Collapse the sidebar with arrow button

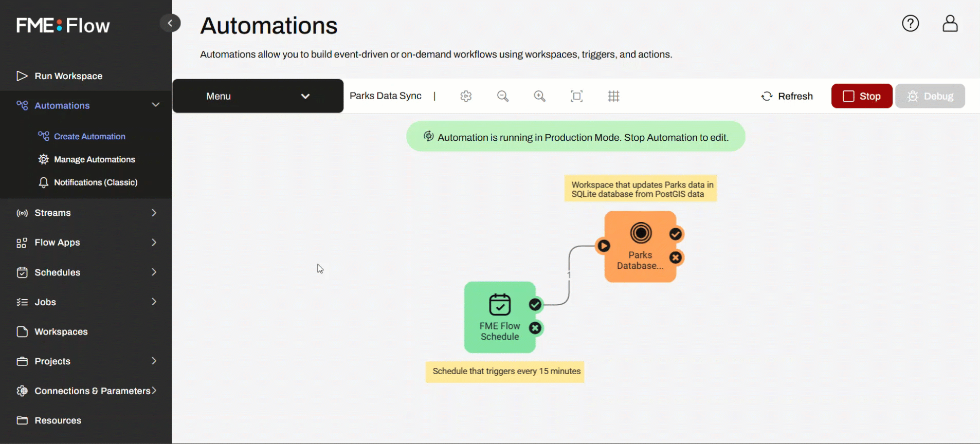(x=170, y=23)
